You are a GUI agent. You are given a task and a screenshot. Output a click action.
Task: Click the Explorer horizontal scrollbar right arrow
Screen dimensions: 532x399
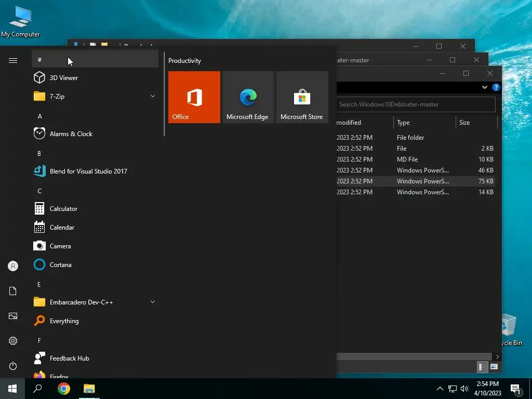point(497,356)
